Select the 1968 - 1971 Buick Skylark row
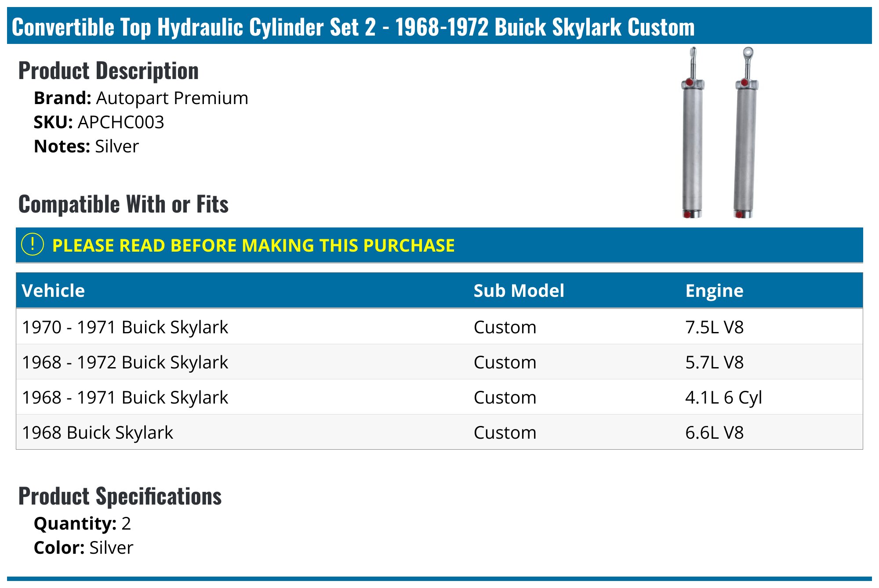The image size is (879, 588). 125,397
